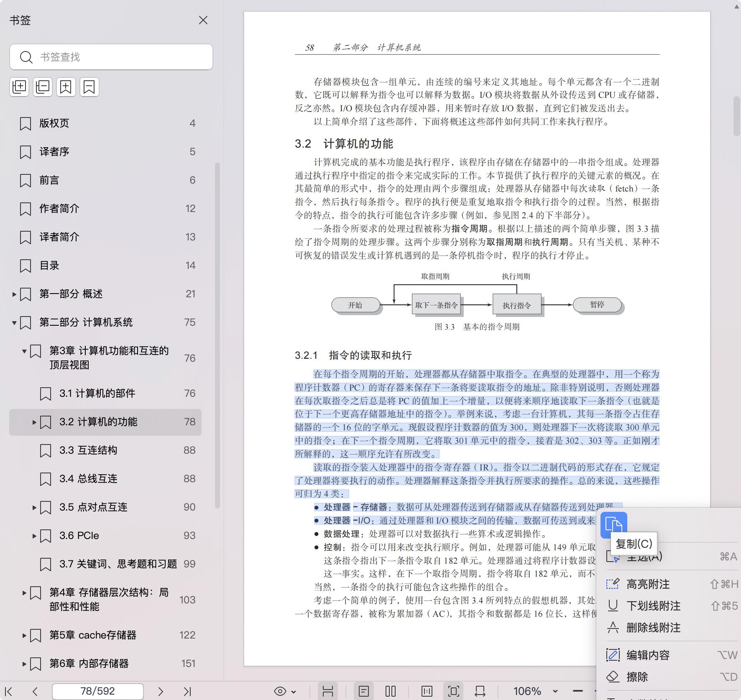Toggle the page thumbnail ratio view

(x=427, y=691)
